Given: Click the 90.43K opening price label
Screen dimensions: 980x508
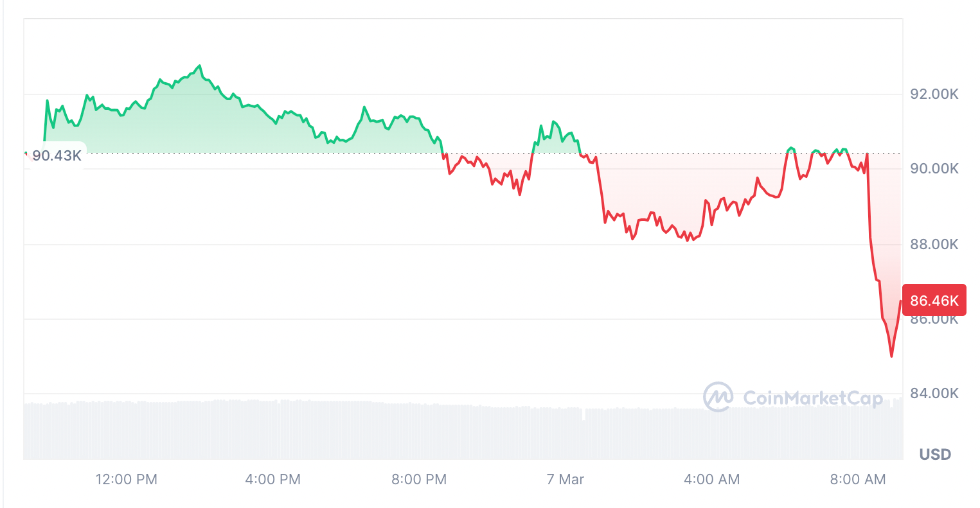Looking at the screenshot, I should click(x=57, y=155).
